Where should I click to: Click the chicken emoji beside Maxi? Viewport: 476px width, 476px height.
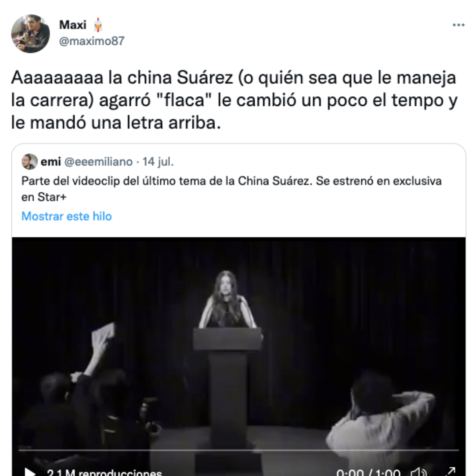tap(98, 25)
